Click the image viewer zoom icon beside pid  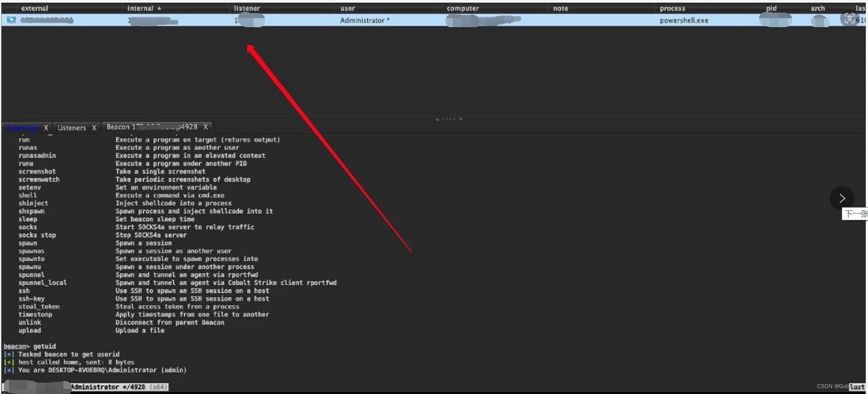849,19
